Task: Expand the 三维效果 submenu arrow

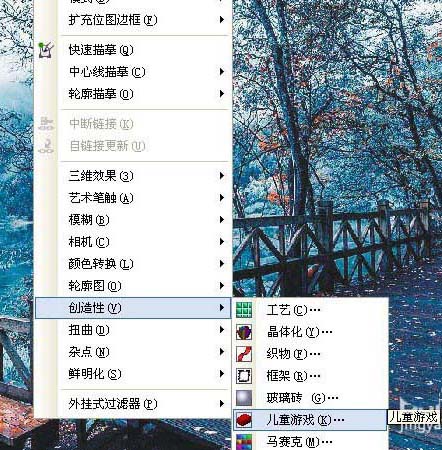Action: click(222, 176)
